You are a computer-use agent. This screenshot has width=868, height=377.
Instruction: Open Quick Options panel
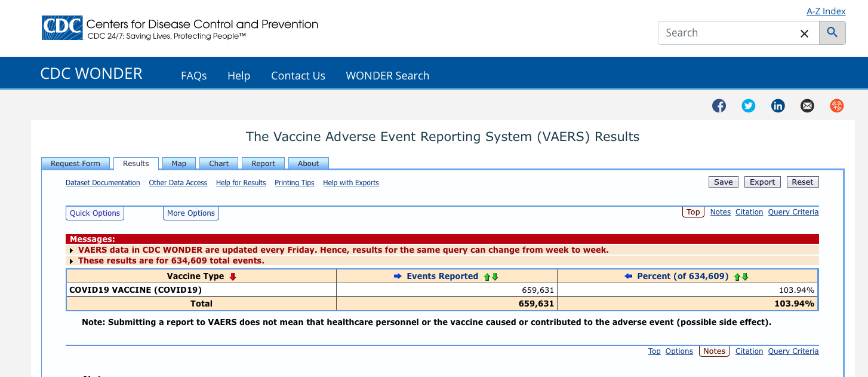tap(95, 213)
